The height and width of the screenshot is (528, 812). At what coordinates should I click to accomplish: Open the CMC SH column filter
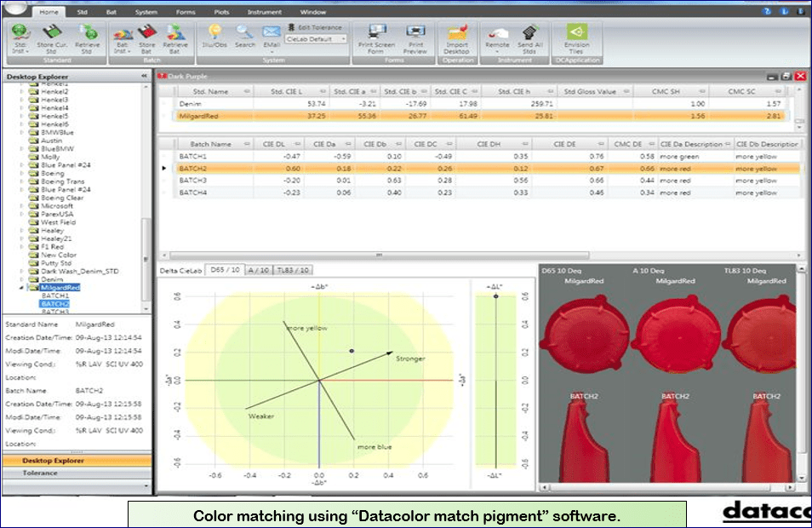[x=701, y=91]
